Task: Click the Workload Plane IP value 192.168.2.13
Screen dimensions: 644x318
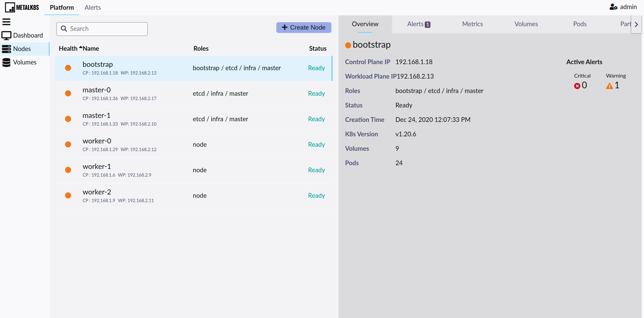Action: point(415,76)
